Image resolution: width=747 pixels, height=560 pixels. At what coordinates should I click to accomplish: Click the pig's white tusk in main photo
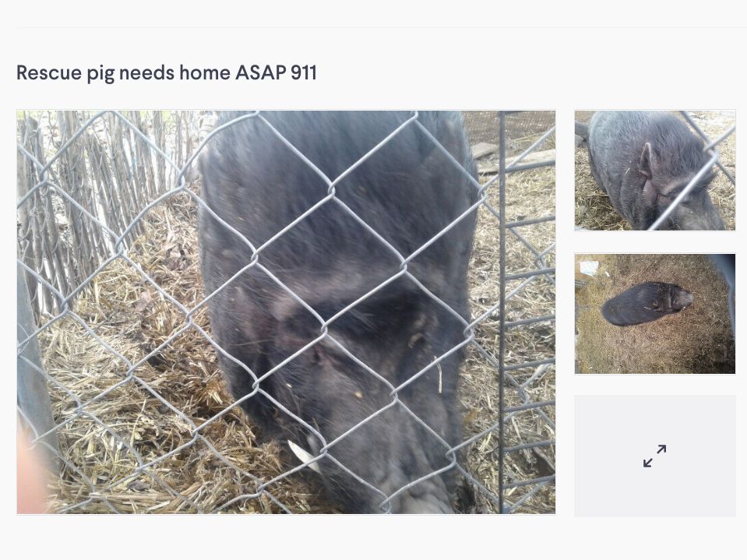click(302, 456)
